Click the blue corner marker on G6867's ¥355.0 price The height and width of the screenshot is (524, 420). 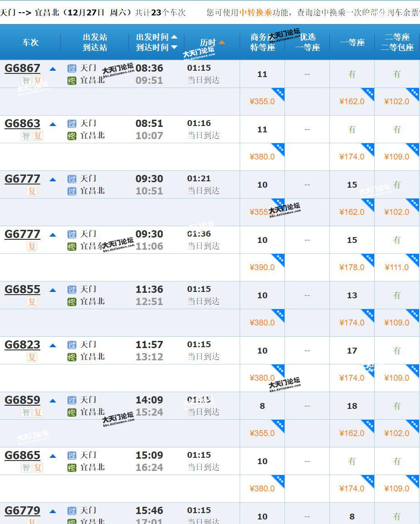coord(278,95)
